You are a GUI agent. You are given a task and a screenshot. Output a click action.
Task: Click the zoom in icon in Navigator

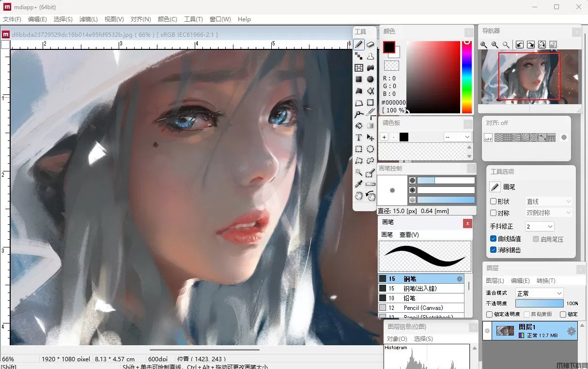click(484, 45)
